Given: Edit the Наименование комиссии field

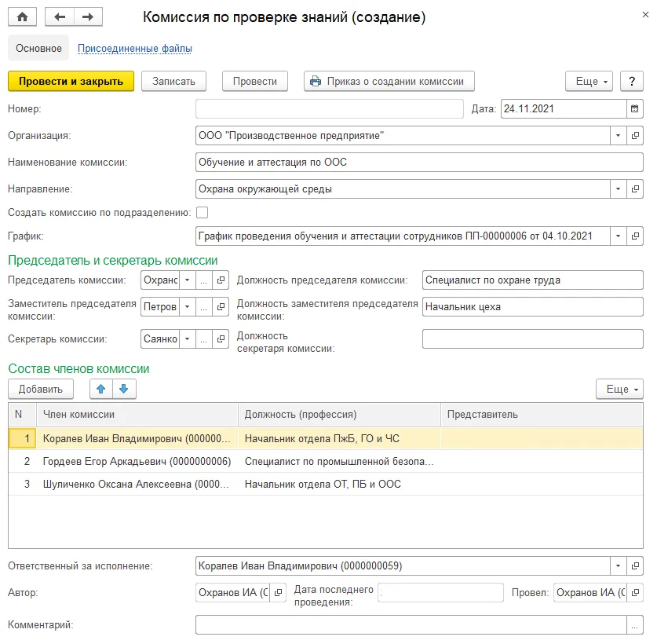Looking at the screenshot, I should pyautogui.click(x=419, y=163).
